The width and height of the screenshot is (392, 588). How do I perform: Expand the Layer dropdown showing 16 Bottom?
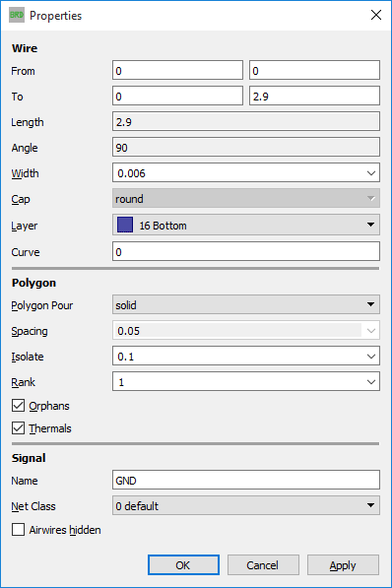tap(246, 225)
